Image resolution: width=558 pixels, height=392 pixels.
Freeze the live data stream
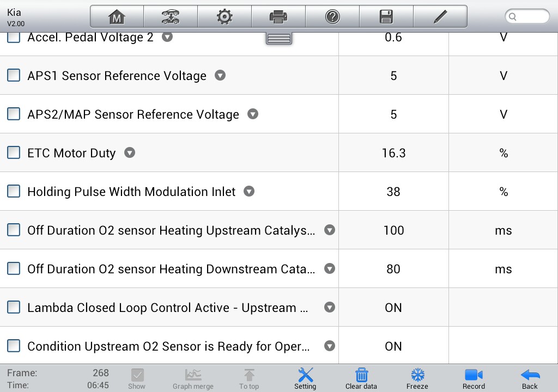click(417, 379)
